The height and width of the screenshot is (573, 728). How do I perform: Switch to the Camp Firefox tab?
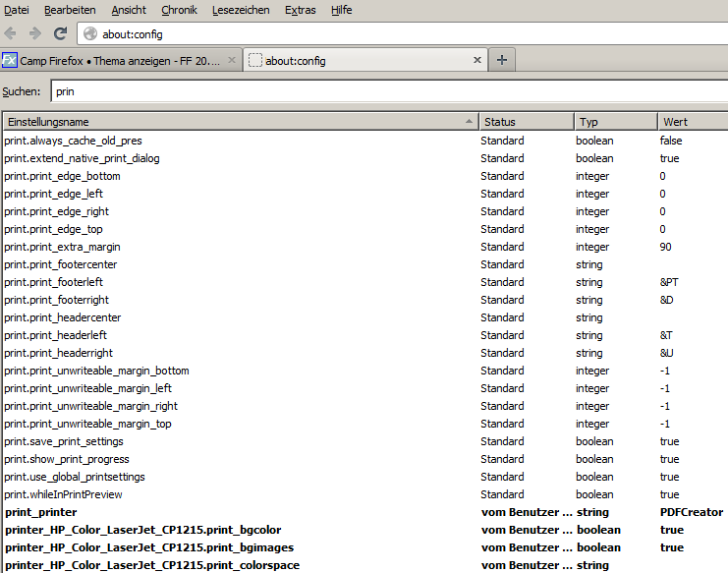click(121, 60)
